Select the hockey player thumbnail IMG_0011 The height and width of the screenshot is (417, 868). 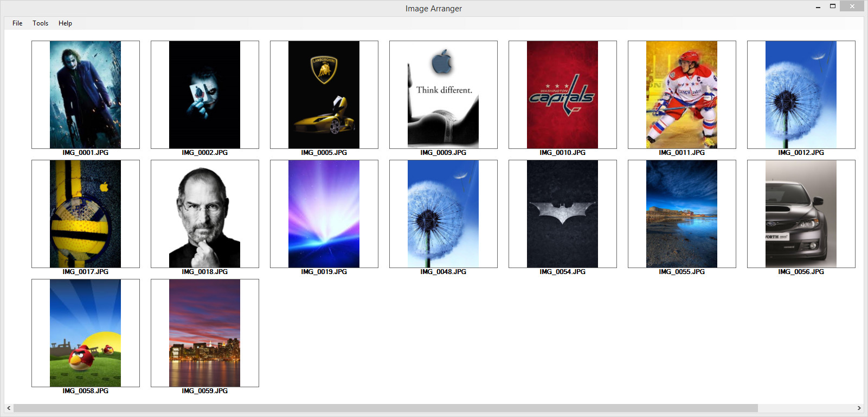[x=682, y=95]
